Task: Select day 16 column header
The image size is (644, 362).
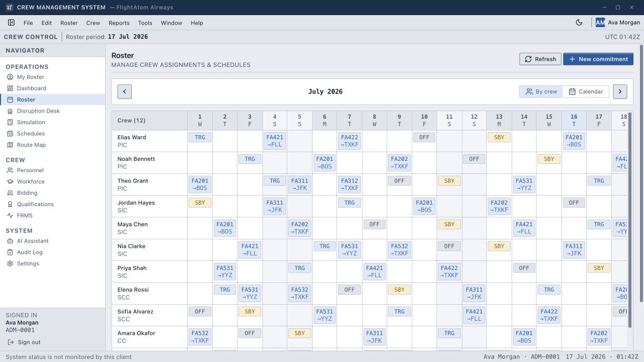Action: (x=574, y=120)
